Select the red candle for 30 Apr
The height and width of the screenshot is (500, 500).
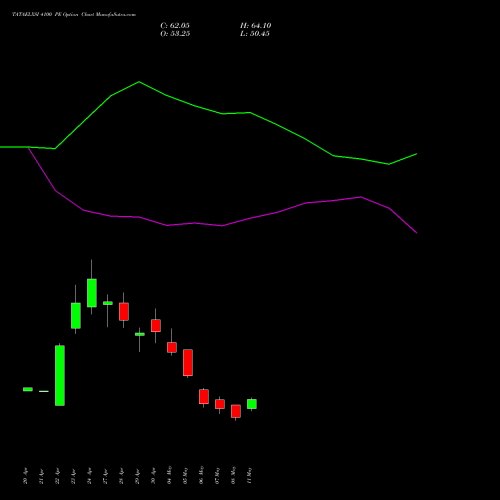[x=156, y=325]
